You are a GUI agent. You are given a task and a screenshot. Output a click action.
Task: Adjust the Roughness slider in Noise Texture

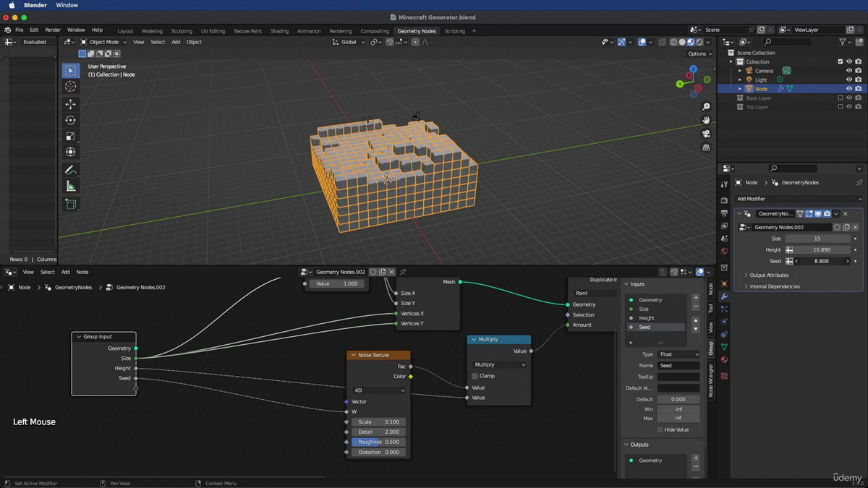379,442
